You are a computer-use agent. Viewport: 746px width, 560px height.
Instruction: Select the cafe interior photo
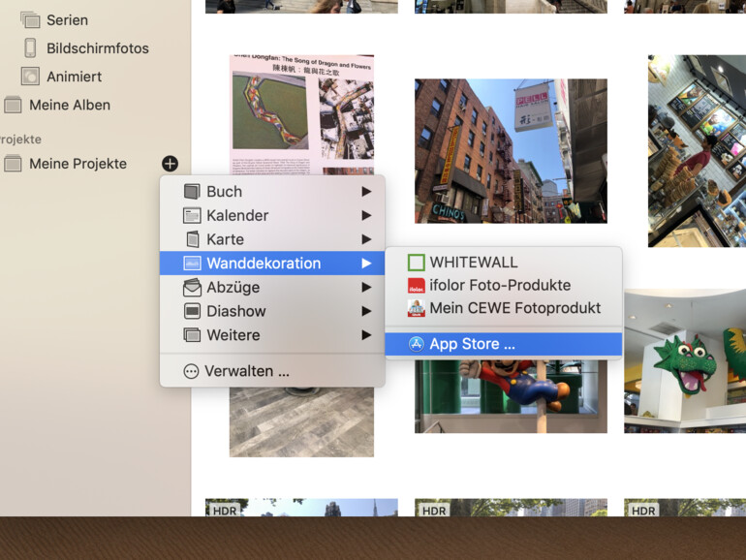pyautogui.click(x=697, y=151)
